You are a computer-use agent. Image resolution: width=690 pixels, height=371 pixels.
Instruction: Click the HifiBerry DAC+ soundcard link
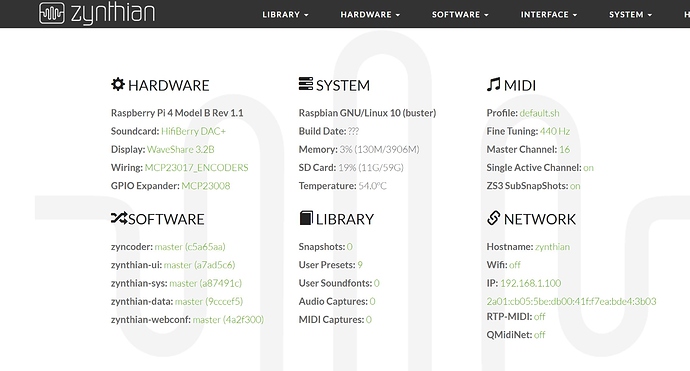coord(193,131)
